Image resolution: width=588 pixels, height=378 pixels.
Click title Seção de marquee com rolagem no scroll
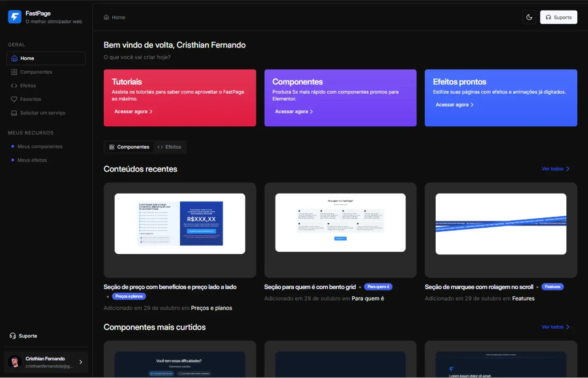479,287
